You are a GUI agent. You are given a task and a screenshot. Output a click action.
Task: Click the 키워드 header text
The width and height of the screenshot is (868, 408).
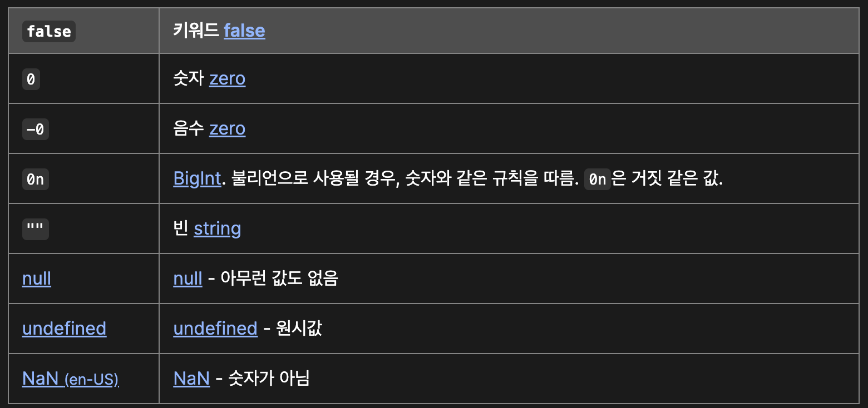tap(196, 31)
